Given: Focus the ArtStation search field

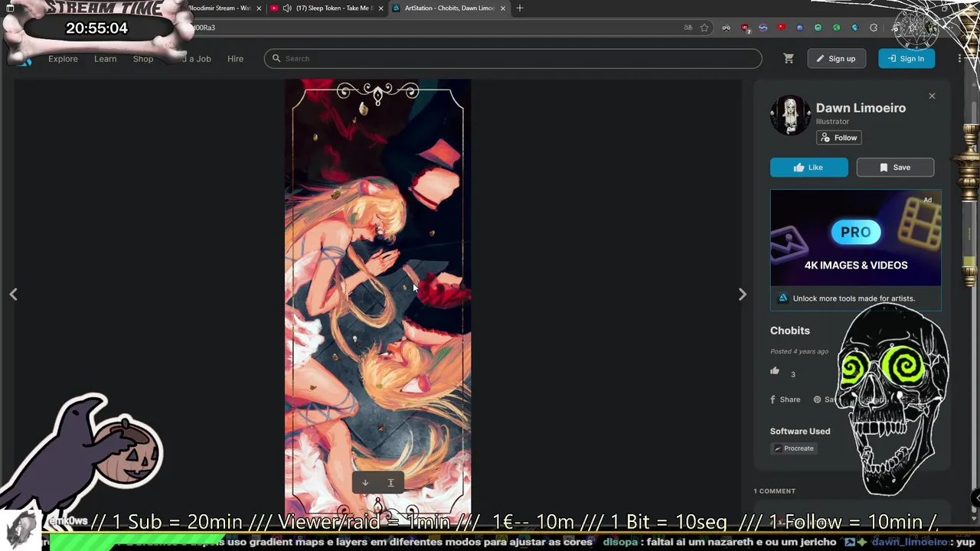Looking at the screenshot, I should tap(513, 58).
